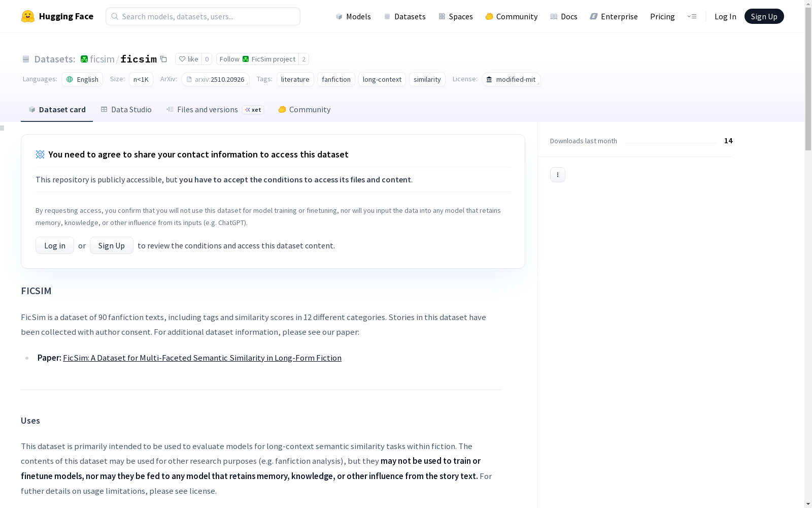Open the Community nav item
Image resolution: width=812 pixels, height=508 pixels.
(x=511, y=16)
